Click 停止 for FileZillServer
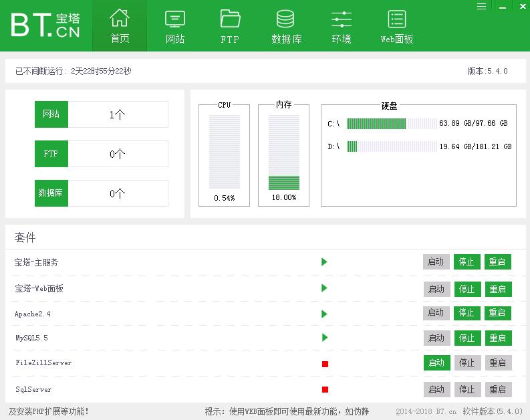 (x=467, y=363)
